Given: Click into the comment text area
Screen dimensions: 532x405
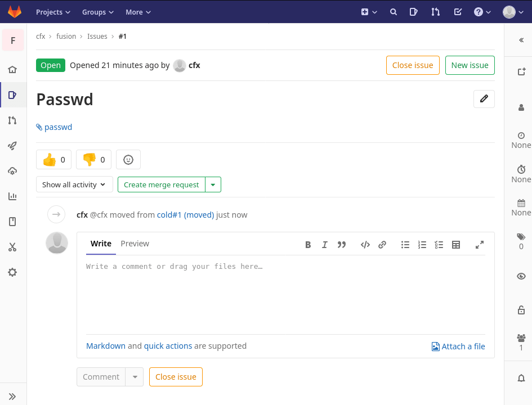Looking at the screenshot, I should pyautogui.click(x=285, y=295).
